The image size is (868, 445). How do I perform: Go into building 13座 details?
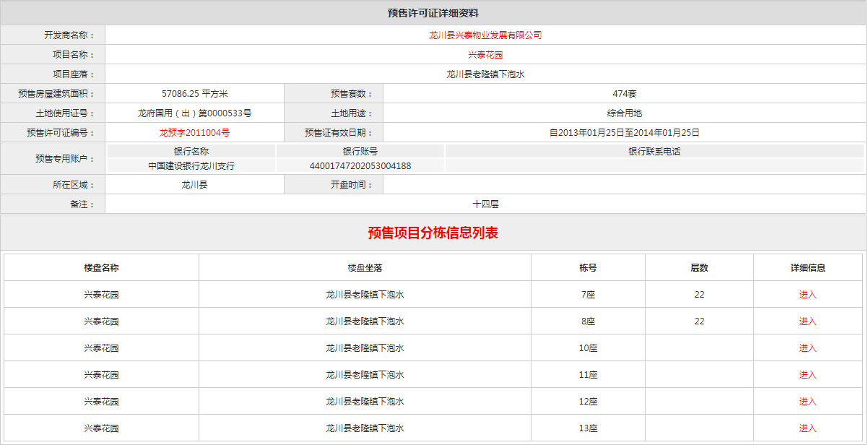[x=807, y=428]
